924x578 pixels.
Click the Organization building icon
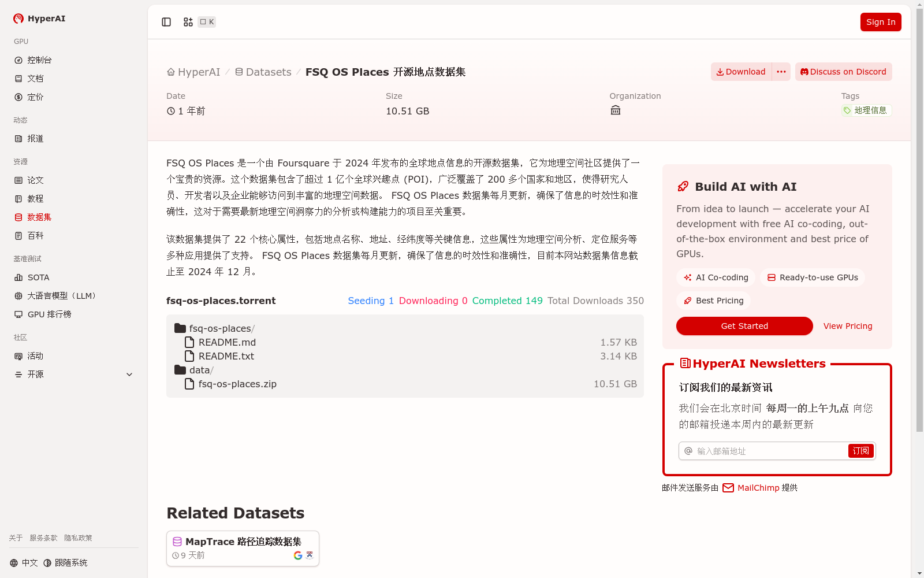pos(616,110)
